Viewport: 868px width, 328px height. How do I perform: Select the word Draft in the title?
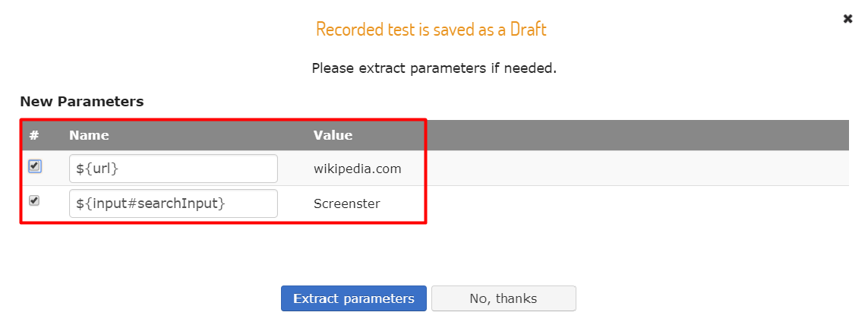(x=528, y=30)
